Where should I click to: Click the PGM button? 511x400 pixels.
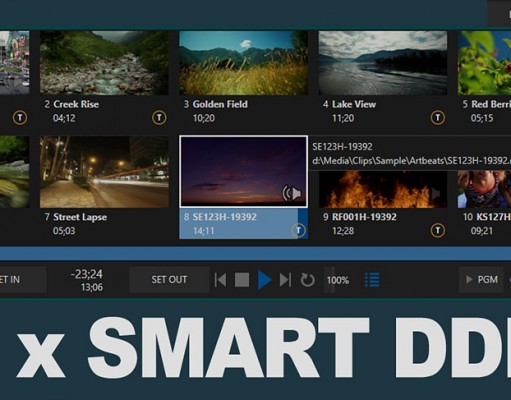(x=481, y=279)
